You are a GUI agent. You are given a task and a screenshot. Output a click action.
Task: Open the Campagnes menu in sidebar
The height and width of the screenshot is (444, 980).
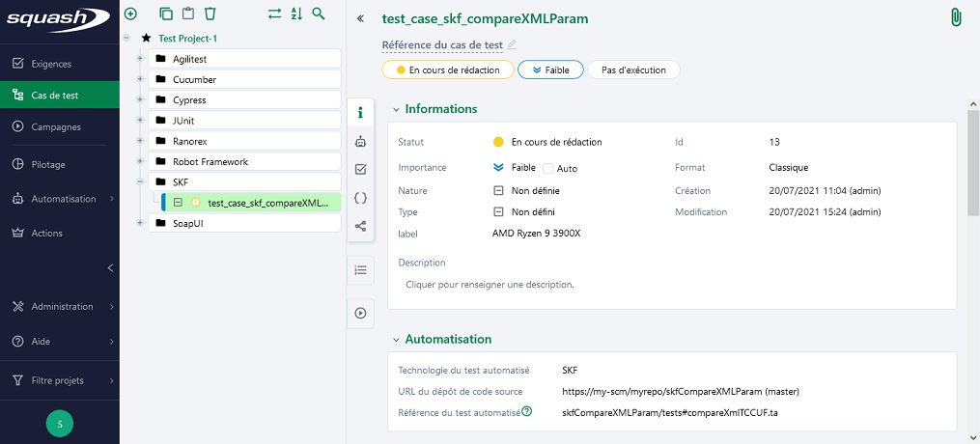[57, 126]
